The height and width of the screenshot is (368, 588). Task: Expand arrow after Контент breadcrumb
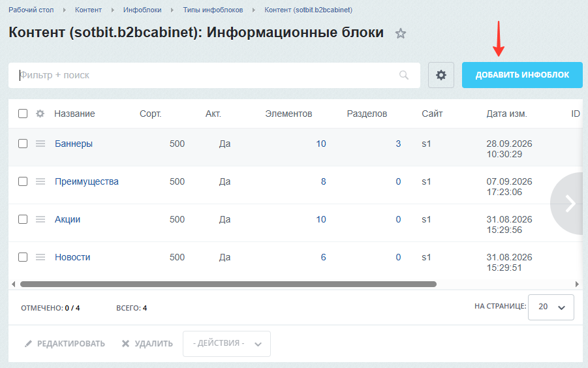click(112, 10)
